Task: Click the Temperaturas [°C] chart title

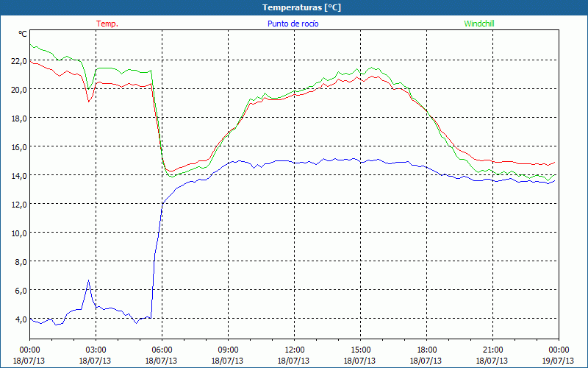Action: point(301,7)
